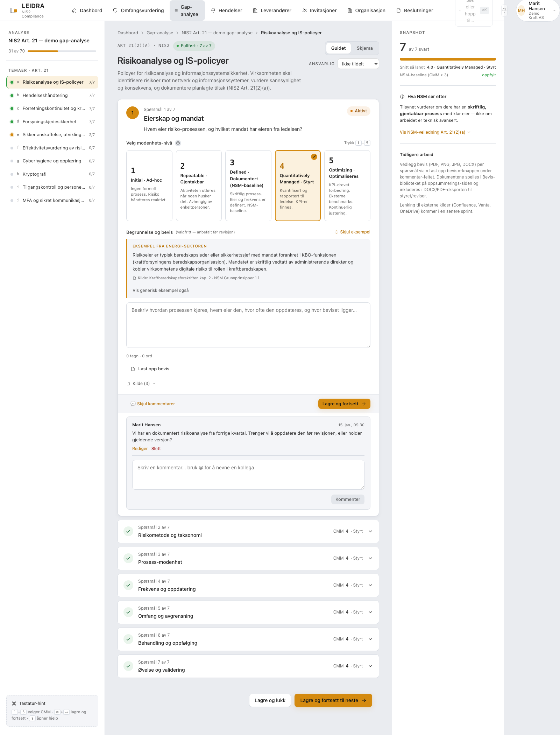Click Lagre og lukk button
Image resolution: width=560 pixels, height=735 pixels.
[270, 700]
